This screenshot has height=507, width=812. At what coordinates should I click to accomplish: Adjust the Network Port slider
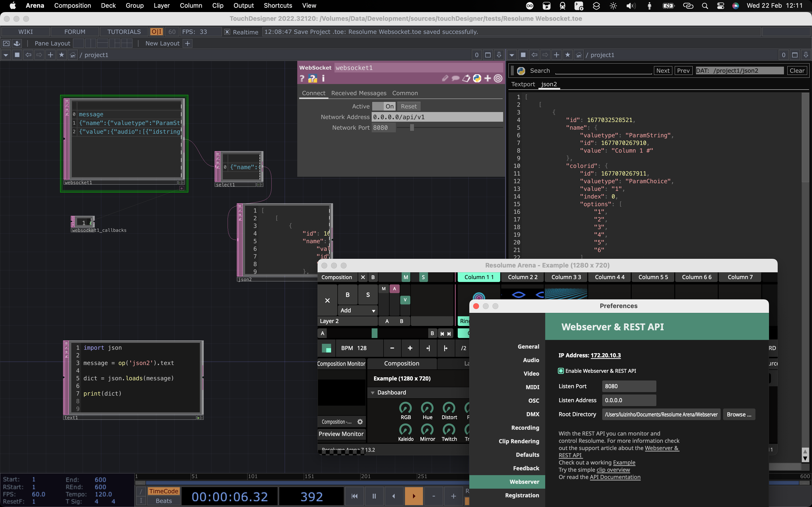click(412, 128)
